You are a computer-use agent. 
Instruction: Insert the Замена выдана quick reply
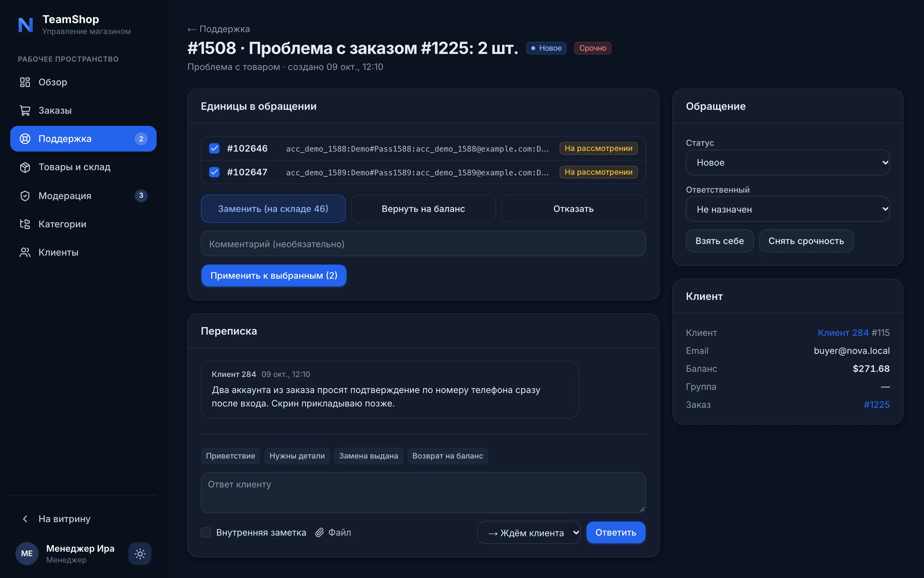[x=368, y=456]
